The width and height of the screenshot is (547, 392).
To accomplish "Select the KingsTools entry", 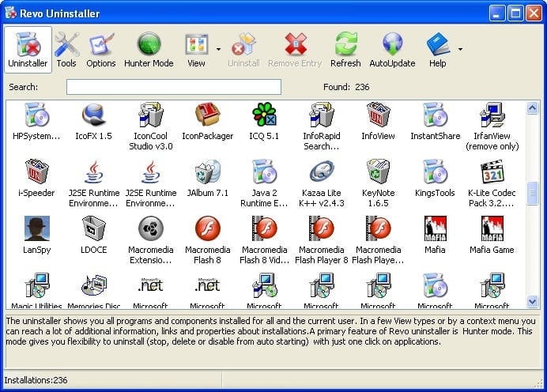I will [435, 178].
